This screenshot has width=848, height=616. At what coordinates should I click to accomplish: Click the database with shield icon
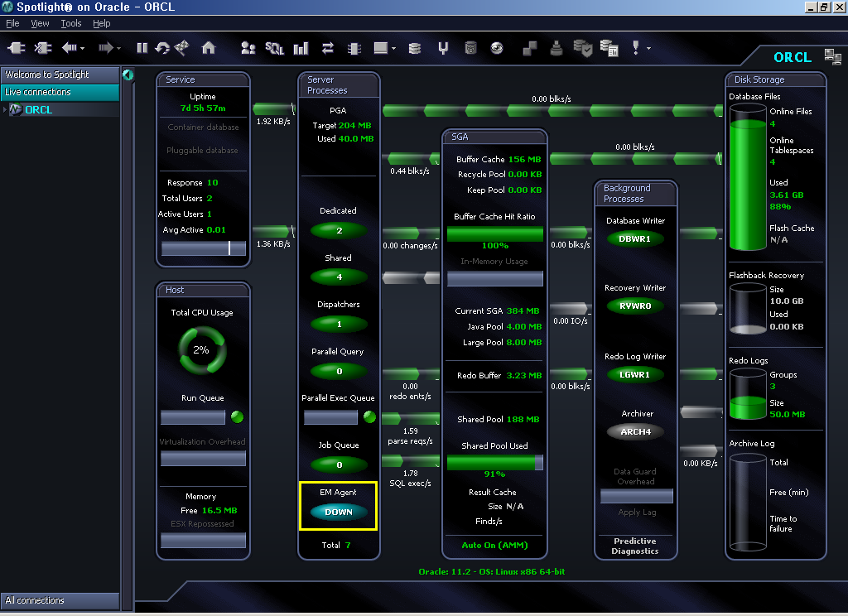tap(583, 49)
